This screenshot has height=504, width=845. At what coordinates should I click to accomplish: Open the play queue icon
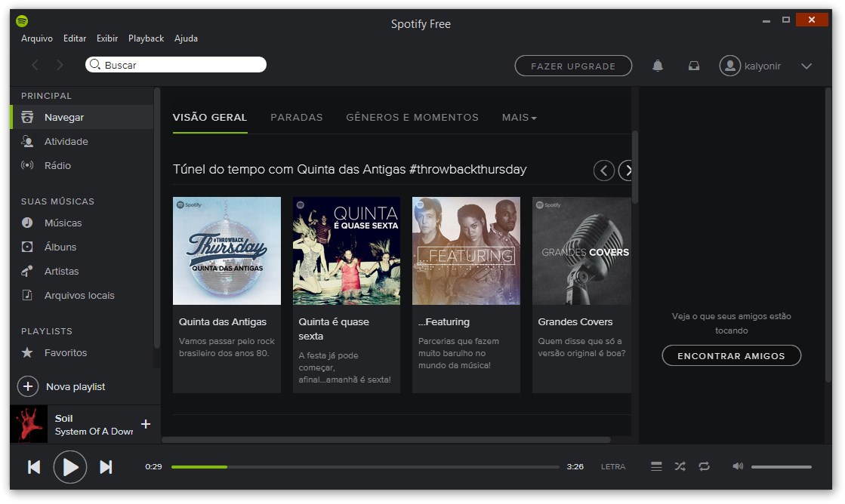pos(656,466)
